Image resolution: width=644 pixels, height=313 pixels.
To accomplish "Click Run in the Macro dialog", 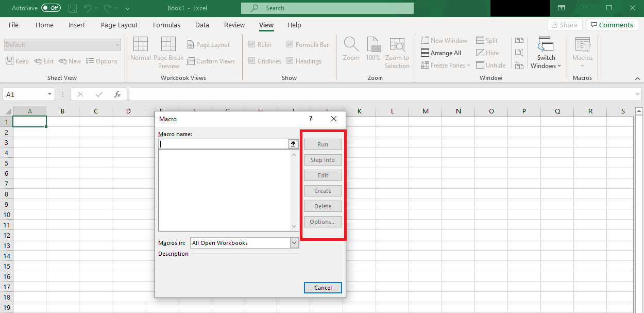I will (323, 144).
